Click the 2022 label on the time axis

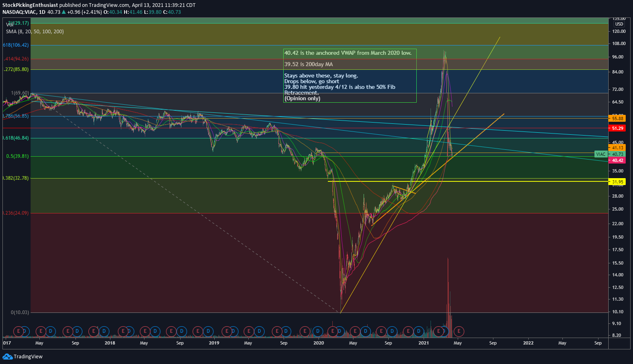(x=528, y=343)
